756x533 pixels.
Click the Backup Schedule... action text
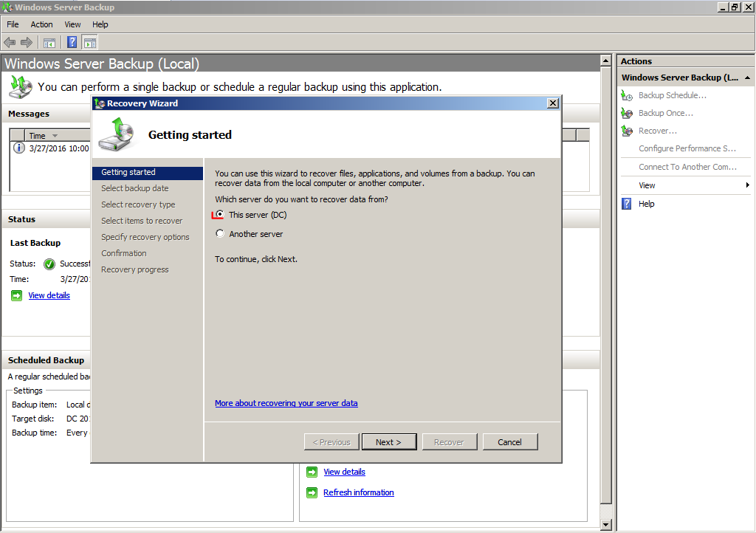672,95
